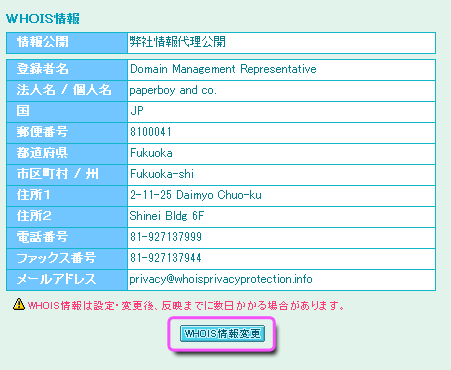Image resolution: width=451 pixels, height=370 pixels.
Task: Select the WHOIS情報 section heading
Action: [x=43, y=18]
